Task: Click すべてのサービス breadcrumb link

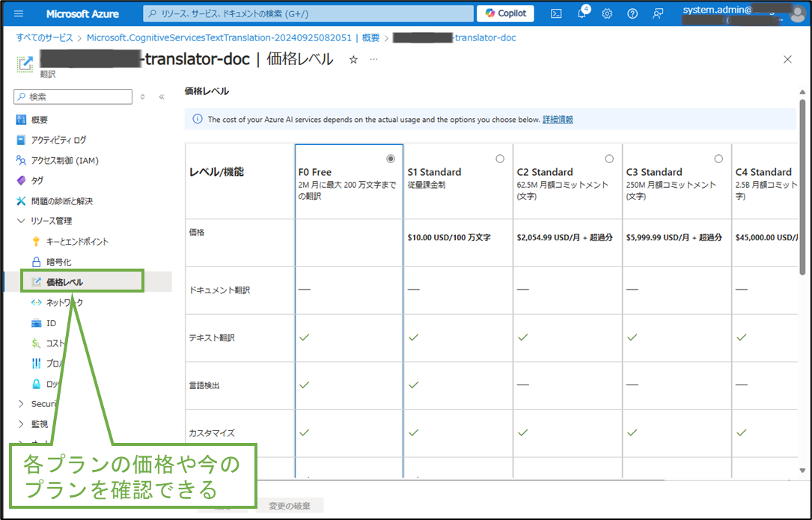Action: coord(45,38)
